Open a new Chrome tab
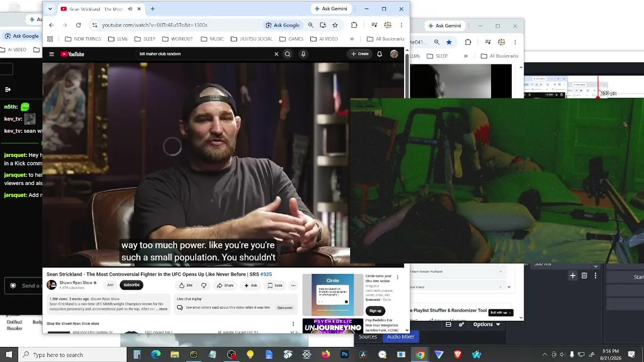Viewport: 644px width, 362px height. click(152, 9)
